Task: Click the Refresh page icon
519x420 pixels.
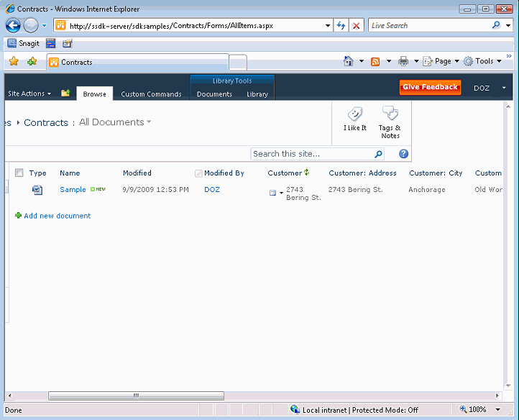Action: (341, 25)
